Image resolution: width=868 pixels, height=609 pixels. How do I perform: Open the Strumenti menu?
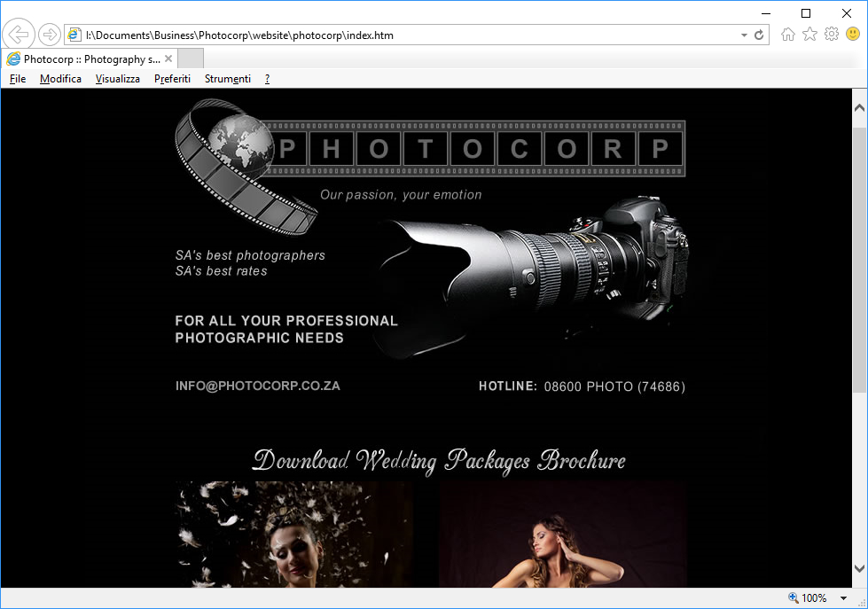pos(228,79)
